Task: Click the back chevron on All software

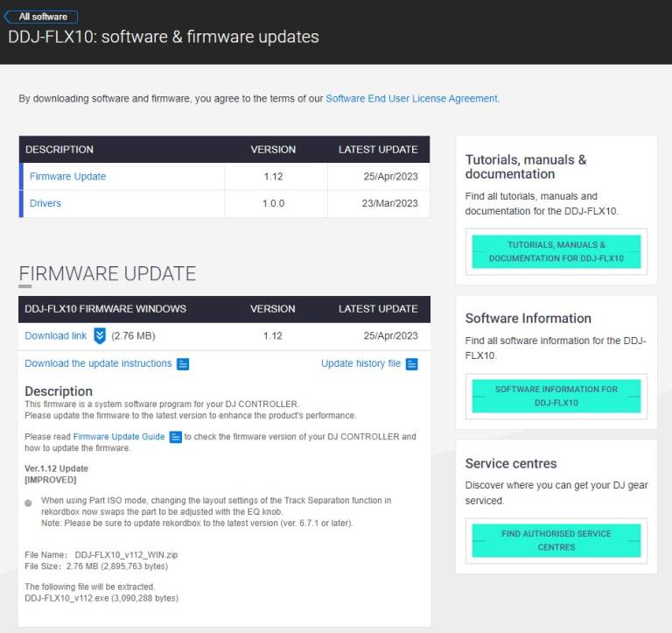Action: [x=8, y=17]
